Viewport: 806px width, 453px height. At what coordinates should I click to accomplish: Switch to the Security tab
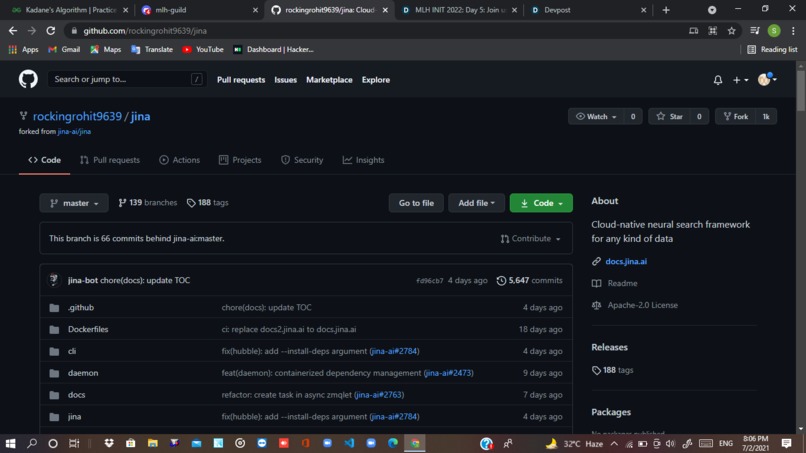pos(302,160)
